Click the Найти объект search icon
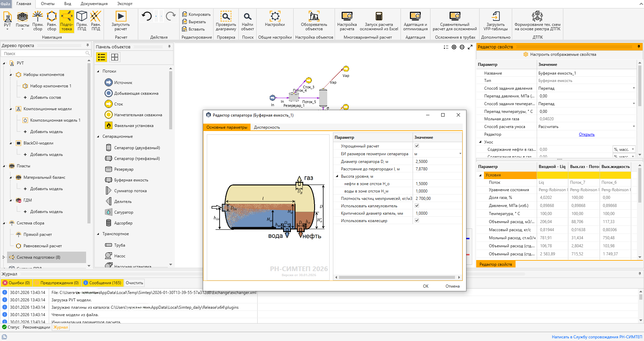Image resolution: width=644 pixels, height=341 pixels. (248, 16)
